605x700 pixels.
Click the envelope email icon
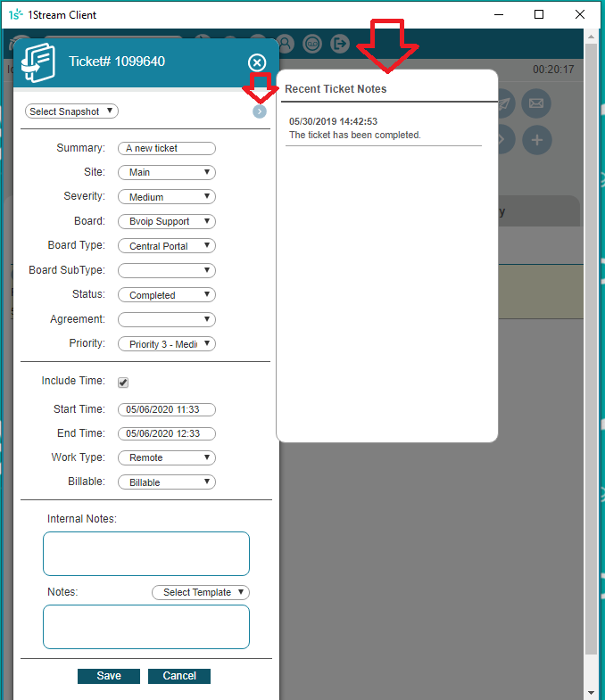pos(536,103)
